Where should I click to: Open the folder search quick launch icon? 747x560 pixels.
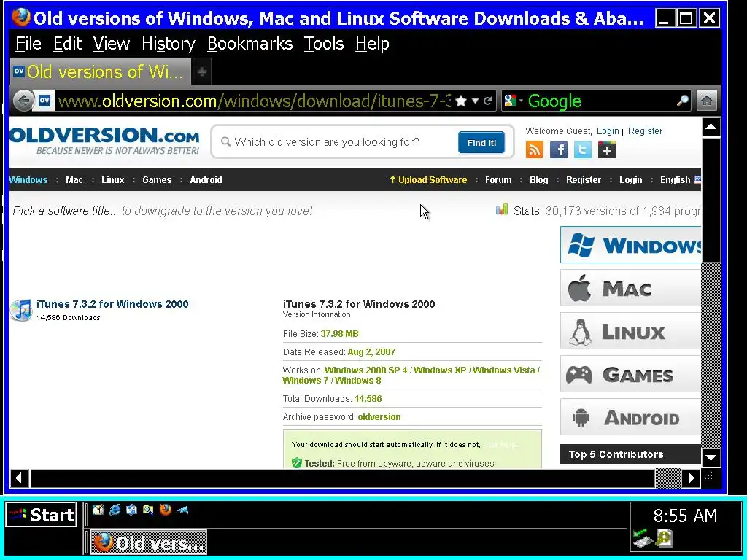(x=148, y=510)
